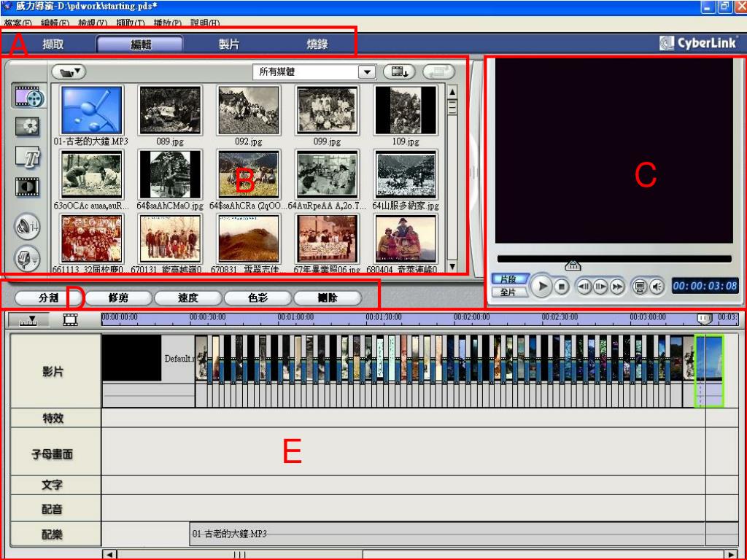
Task: Click the 色彩 color button
Action: (x=258, y=298)
